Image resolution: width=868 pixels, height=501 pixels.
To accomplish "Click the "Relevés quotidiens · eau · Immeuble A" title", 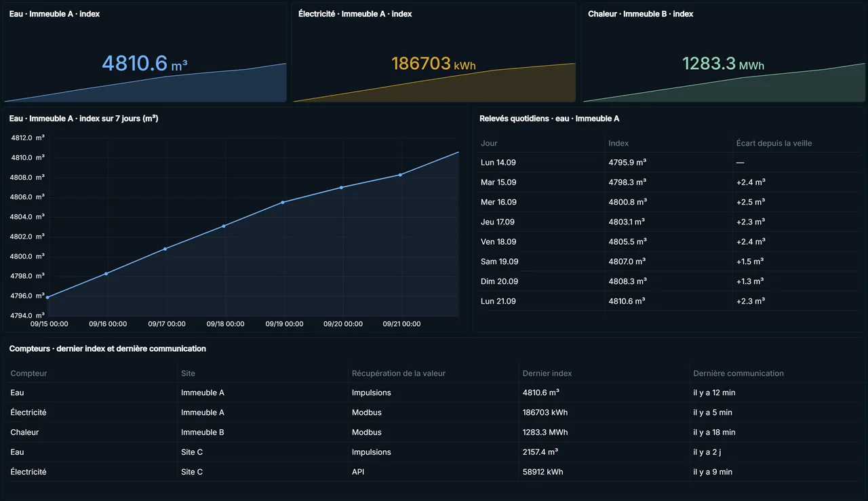I will pos(549,118).
